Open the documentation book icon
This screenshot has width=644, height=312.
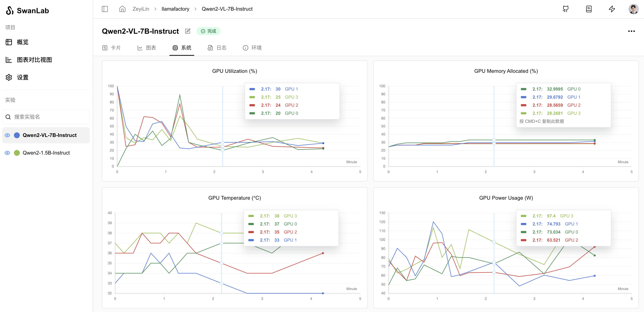[588, 9]
